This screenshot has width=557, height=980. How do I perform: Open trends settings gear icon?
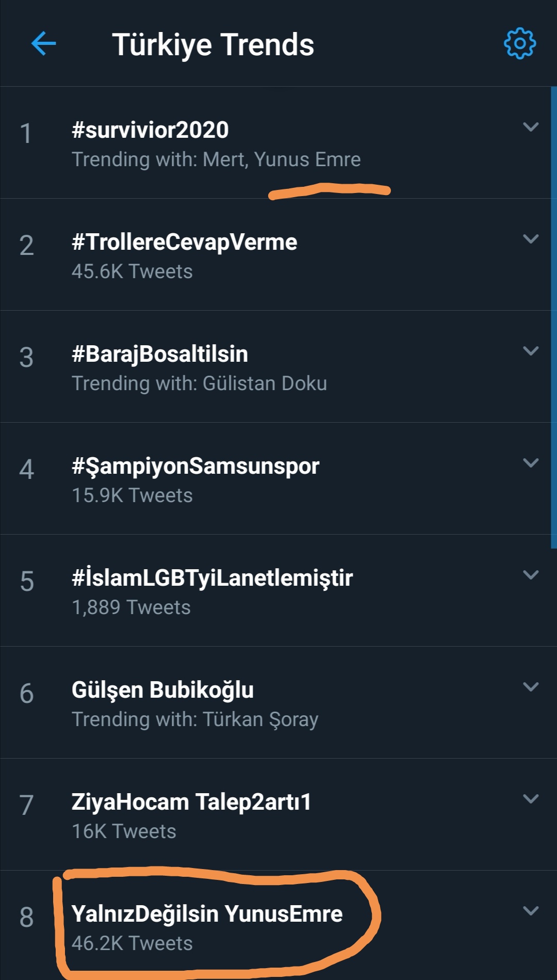[520, 43]
